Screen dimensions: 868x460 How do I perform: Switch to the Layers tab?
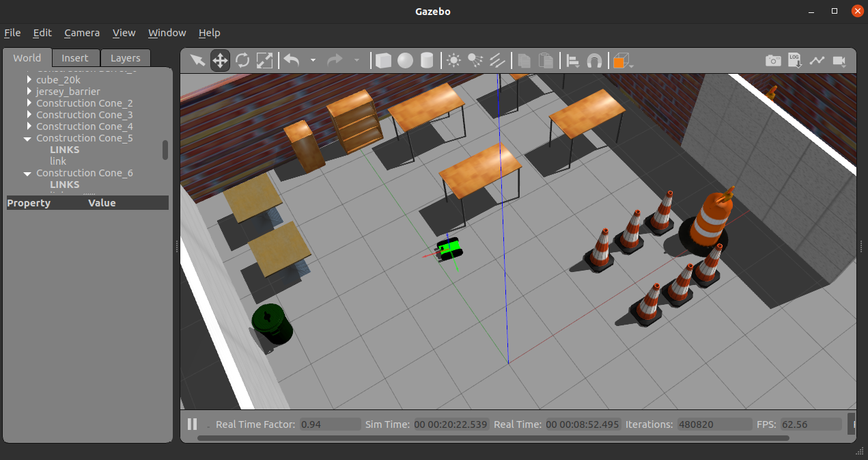tap(126, 58)
